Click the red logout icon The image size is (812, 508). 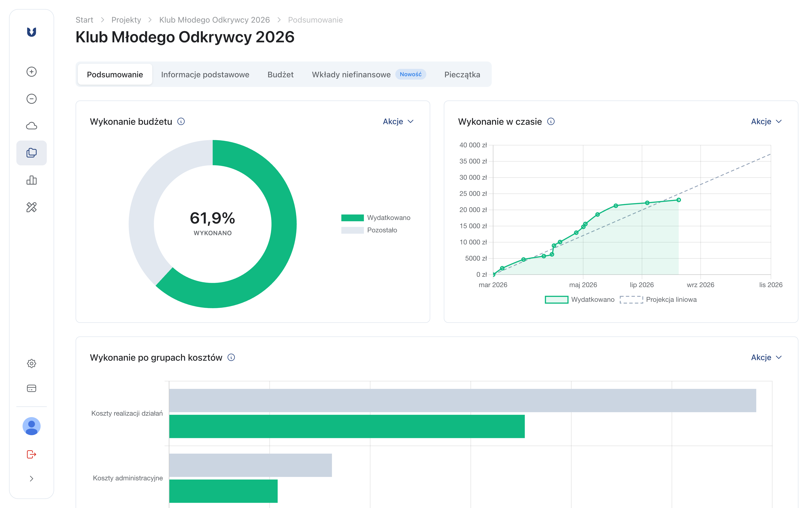(32, 454)
